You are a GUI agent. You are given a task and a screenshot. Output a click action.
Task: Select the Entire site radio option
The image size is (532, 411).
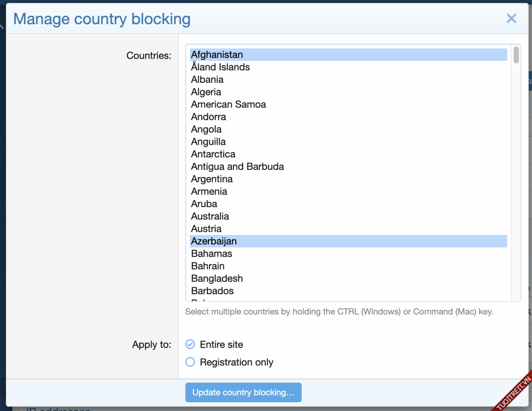tap(190, 344)
